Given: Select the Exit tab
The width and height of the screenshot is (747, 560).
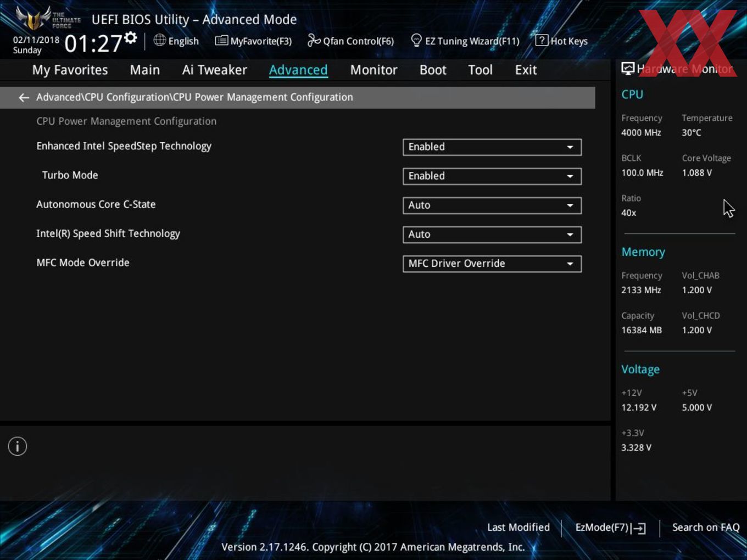Looking at the screenshot, I should point(526,70).
